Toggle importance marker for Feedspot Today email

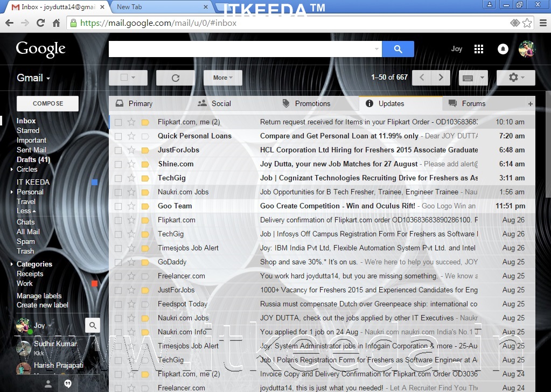click(145, 304)
